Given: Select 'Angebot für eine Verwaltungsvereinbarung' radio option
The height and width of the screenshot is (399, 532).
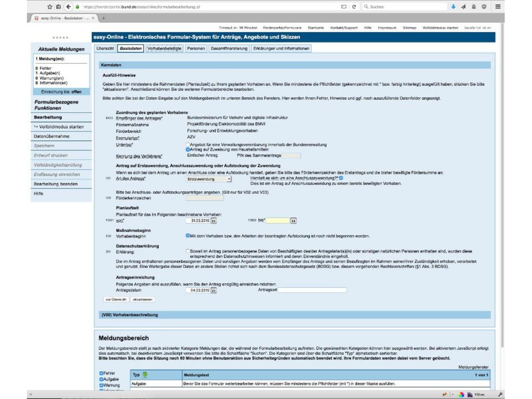Looking at the screenshot, I should coord(188,145).
